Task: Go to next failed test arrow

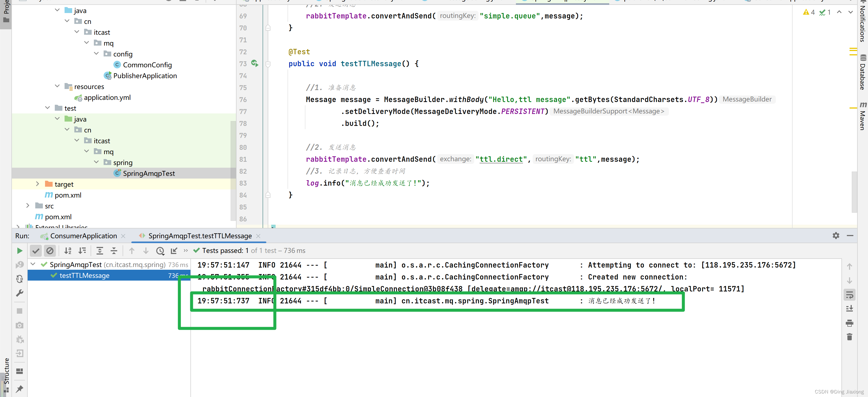Action: (146, 251)
